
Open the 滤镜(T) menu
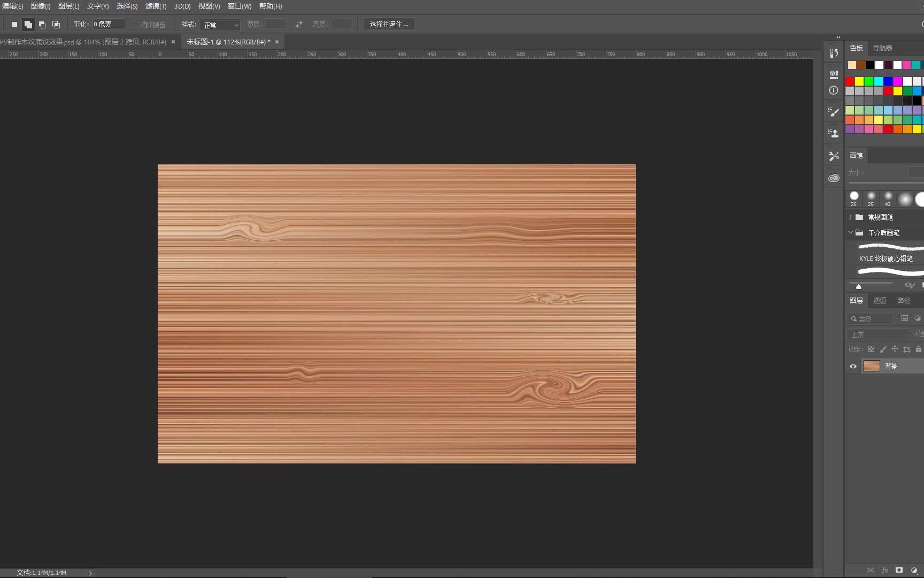click(156, 6)
